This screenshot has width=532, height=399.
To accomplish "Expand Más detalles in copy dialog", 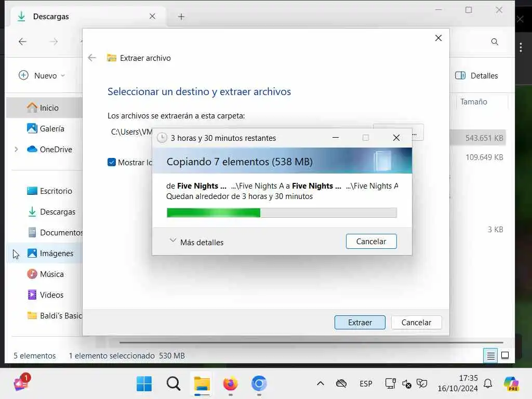I will click(x=196, y=242).
